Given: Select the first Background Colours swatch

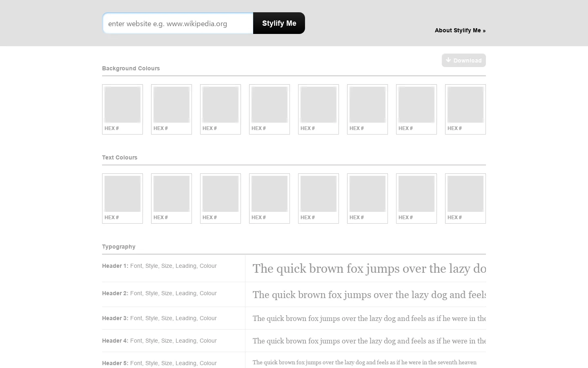Looking at the screenshot, I should tap(122, 109).
